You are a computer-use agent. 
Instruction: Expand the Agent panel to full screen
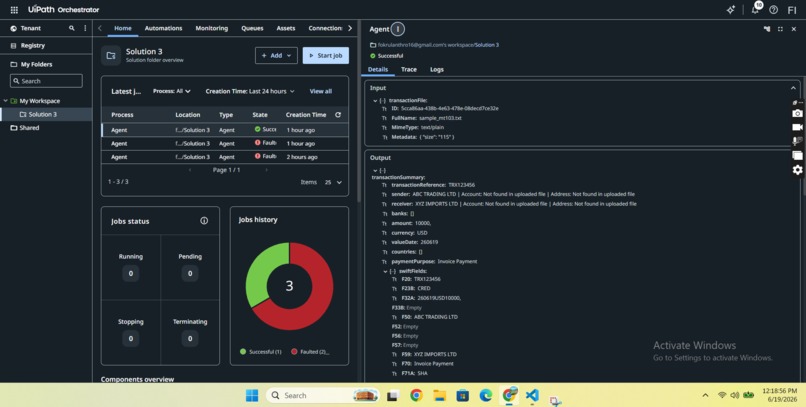[x=780, y=29]
